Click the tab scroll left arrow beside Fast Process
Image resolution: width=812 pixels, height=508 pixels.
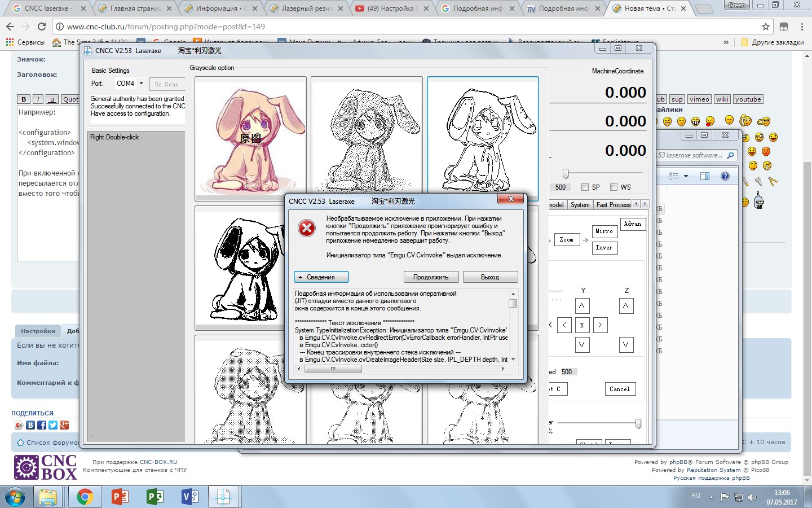(x=637, y=204)
